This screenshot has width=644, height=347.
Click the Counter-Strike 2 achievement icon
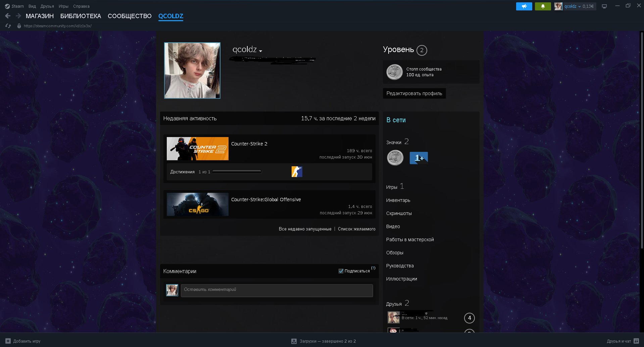click(297, 172)
